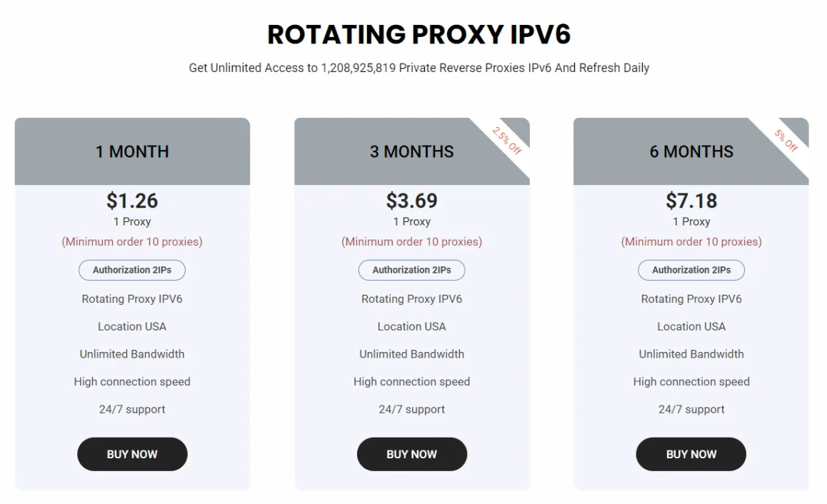This screenshot has height=504, width=827.
Task: Click the $1.26 price text
Action: 132,201
